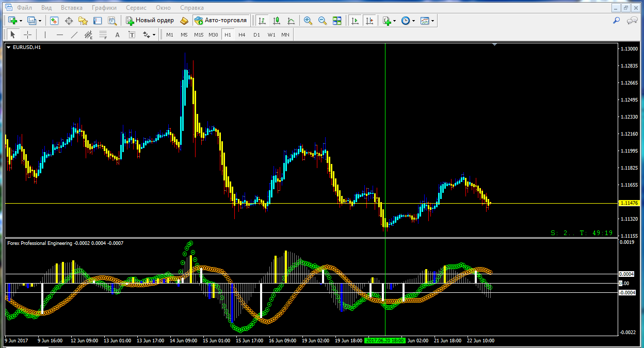
Task: Zoom in on the chart
Action: (x=308, y=21)
